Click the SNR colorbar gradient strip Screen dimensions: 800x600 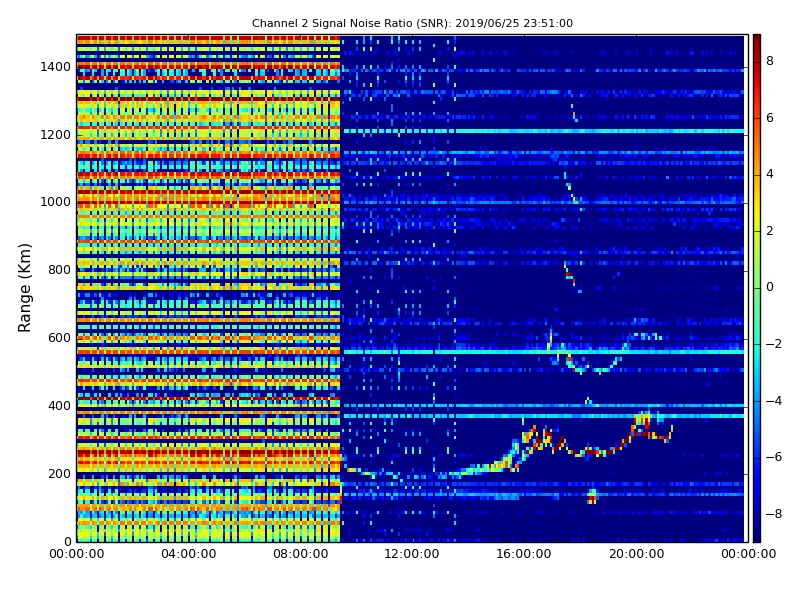757,288
